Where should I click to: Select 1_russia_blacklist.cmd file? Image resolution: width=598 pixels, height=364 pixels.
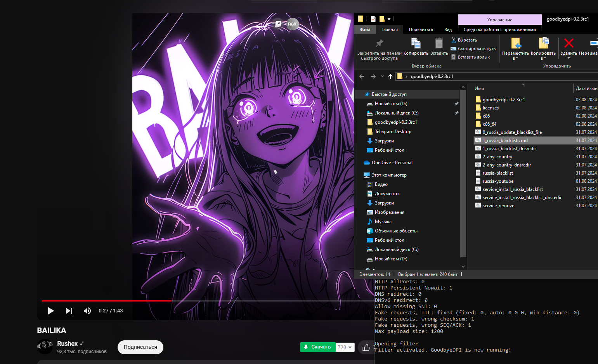tap(505, 140)
